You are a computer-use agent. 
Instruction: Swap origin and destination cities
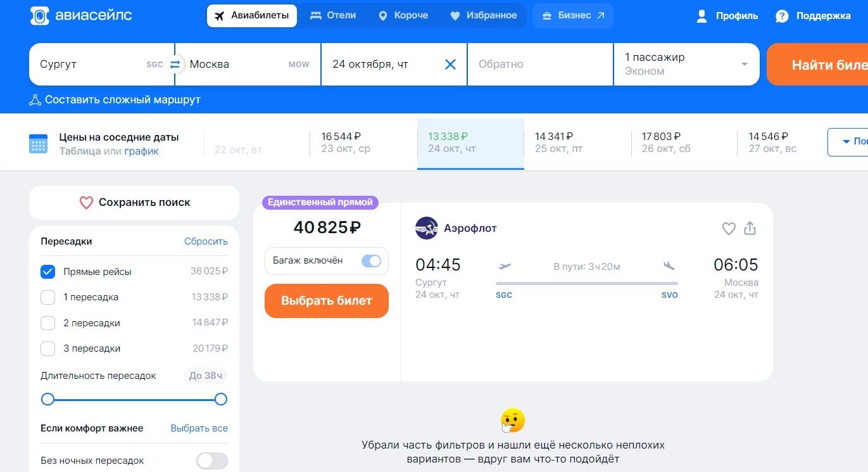pos(175,64)
